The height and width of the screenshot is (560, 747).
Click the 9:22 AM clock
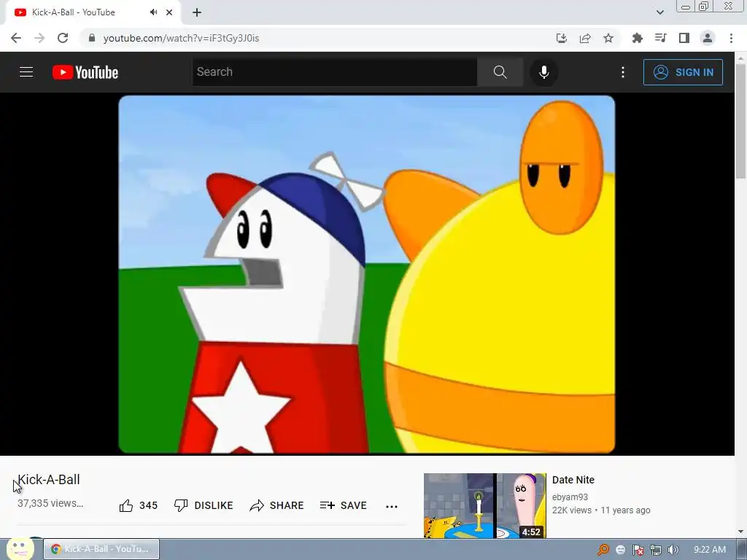pyautogui.click(x=710, y=550)
